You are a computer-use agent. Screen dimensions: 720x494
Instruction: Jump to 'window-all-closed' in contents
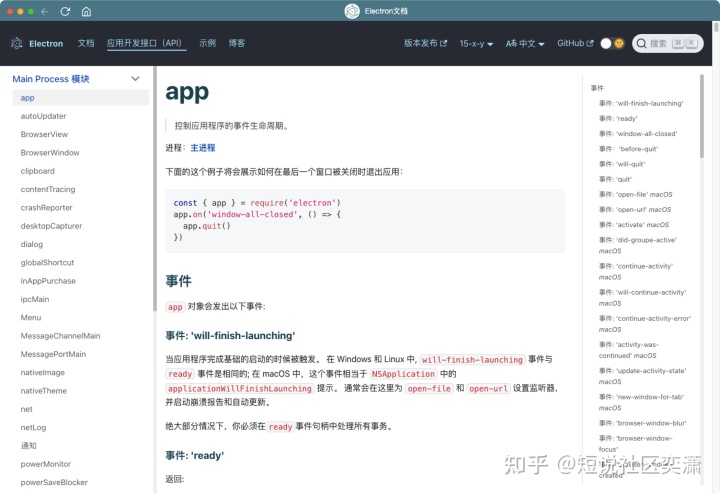[638, 134]
